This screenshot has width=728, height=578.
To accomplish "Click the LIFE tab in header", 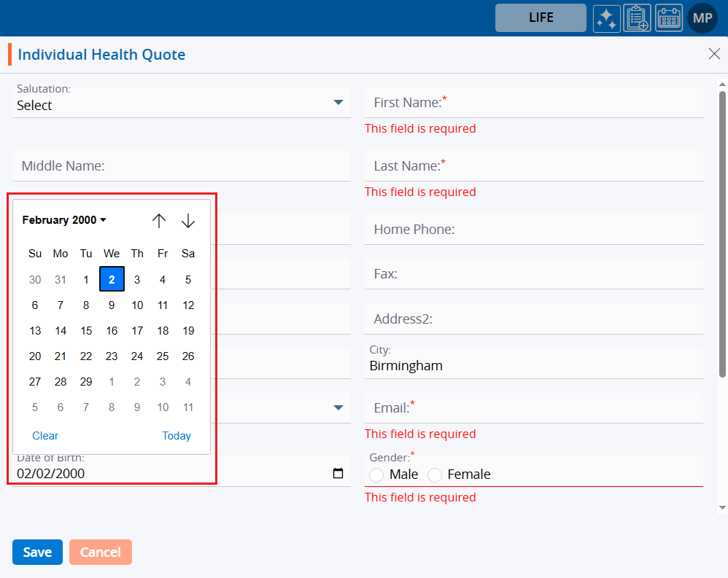I will [541, 18].
